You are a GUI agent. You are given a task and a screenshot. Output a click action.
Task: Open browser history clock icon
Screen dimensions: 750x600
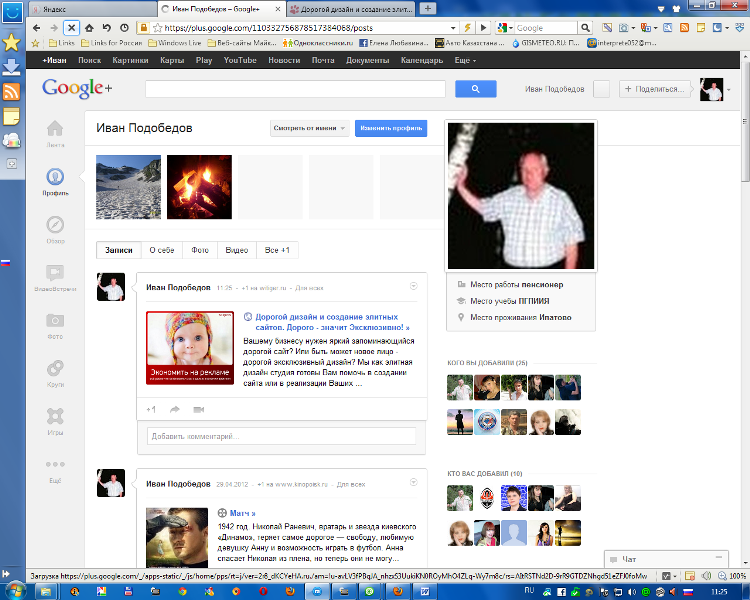pos(124,28)
